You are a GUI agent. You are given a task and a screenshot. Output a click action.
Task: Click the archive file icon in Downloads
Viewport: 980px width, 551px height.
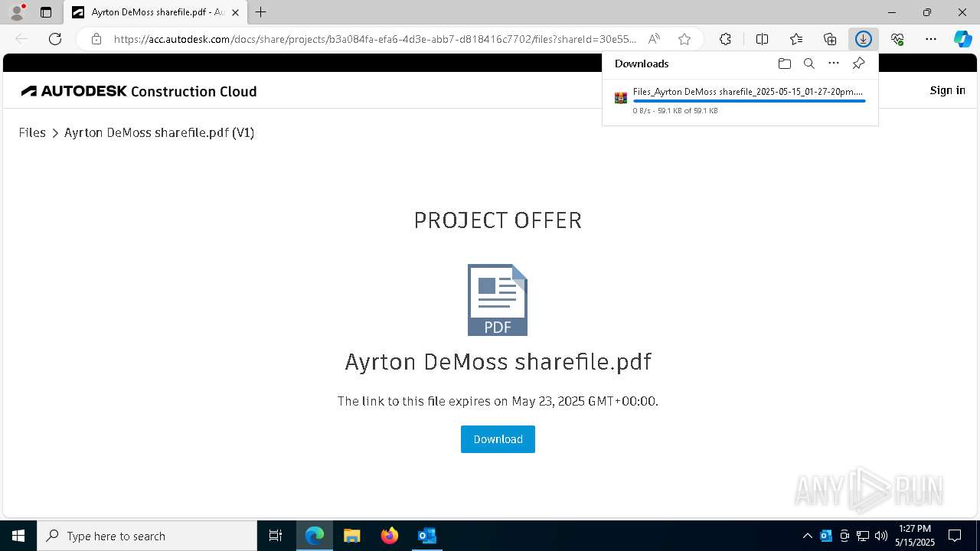coord(621,97)
